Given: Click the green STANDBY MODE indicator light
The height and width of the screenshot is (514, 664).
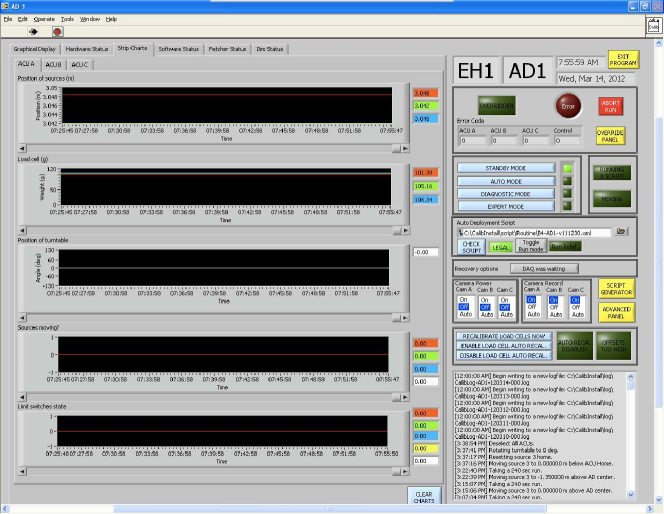Looking at the screenshot, I should coord(567,168).
